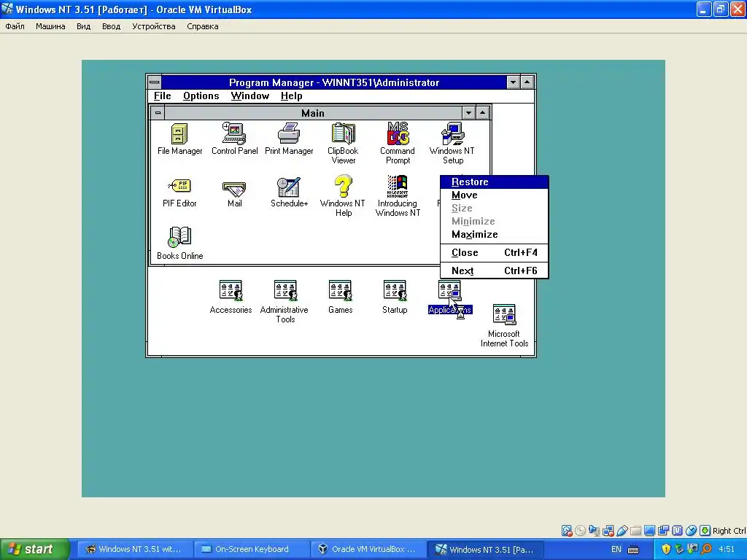Select the Games program group icon

point(340,291)
